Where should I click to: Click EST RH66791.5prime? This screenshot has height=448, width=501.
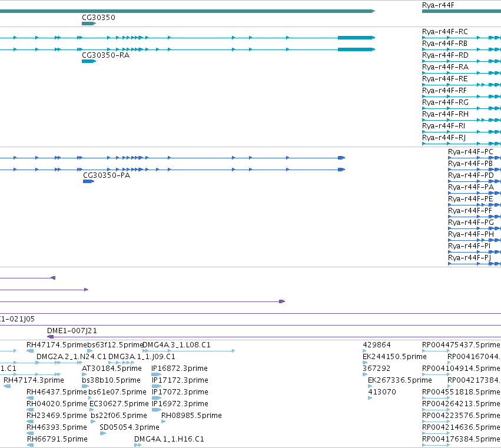[x=57, y=439]
